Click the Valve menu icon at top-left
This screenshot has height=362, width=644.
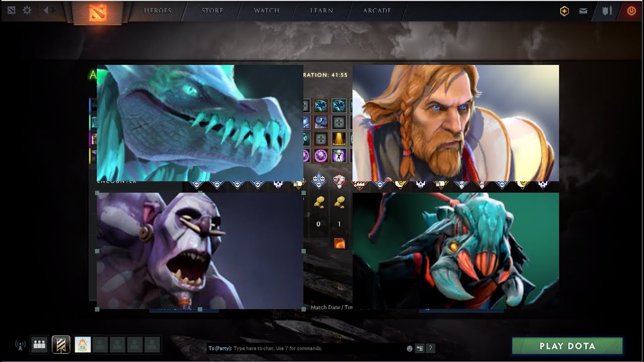coord(12,10)
